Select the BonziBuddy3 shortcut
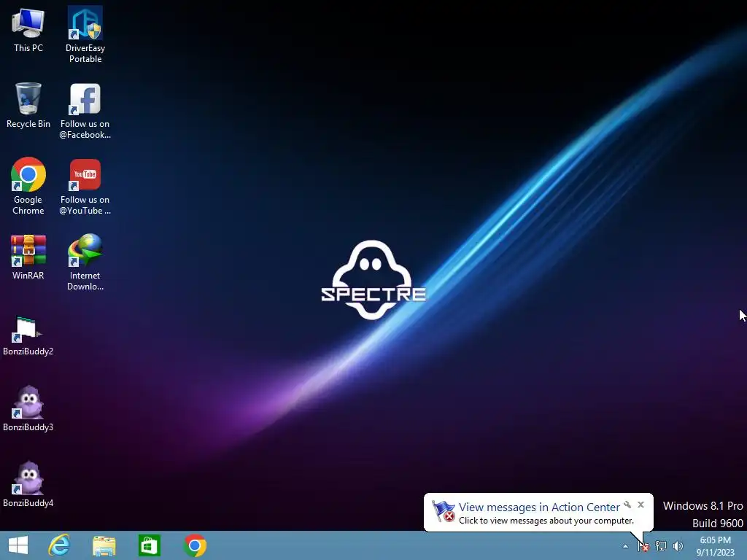The width and height of the screenshot is (747, 560). coord(28,408)
